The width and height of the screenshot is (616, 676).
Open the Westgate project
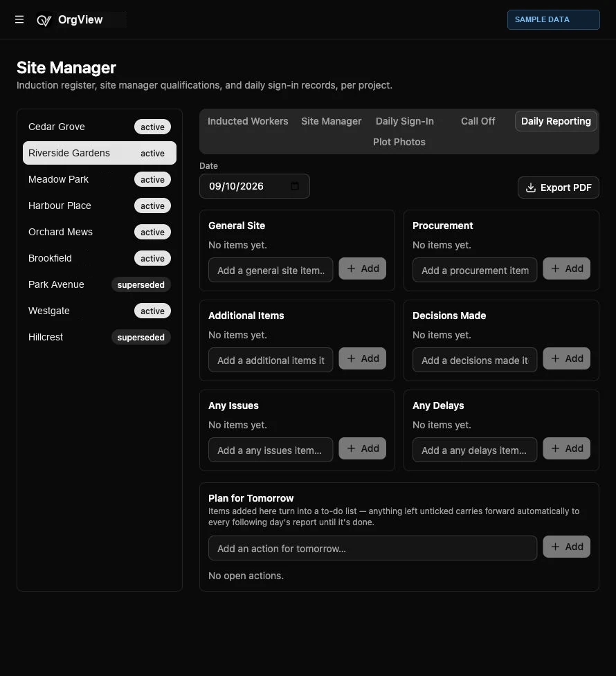tap(99, 311)
